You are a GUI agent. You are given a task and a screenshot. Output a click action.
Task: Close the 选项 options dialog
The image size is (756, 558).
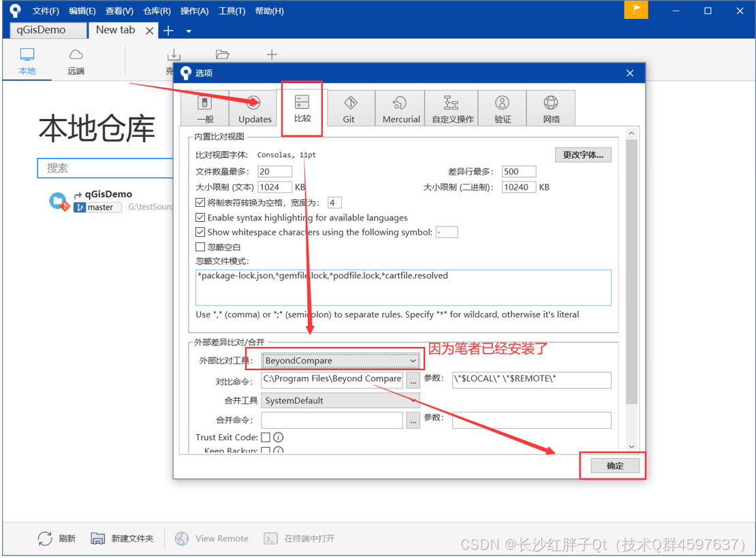tap(630, 73)
